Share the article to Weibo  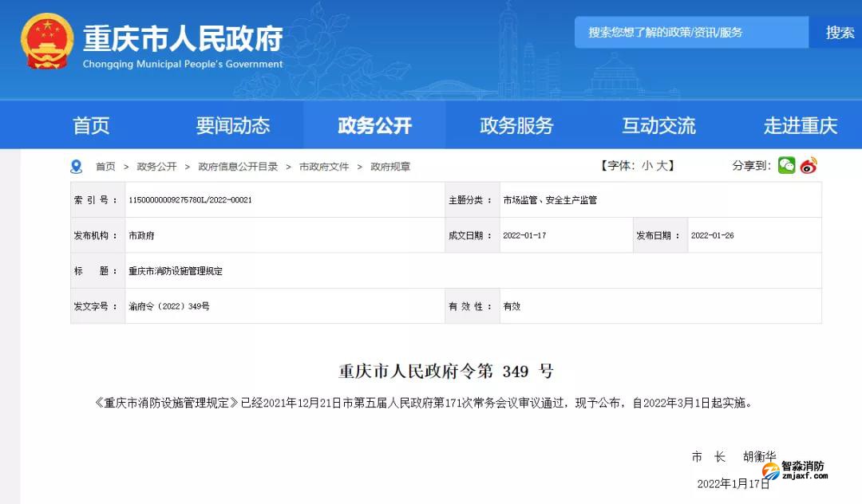pyautogui.click(x=808, y=165)
